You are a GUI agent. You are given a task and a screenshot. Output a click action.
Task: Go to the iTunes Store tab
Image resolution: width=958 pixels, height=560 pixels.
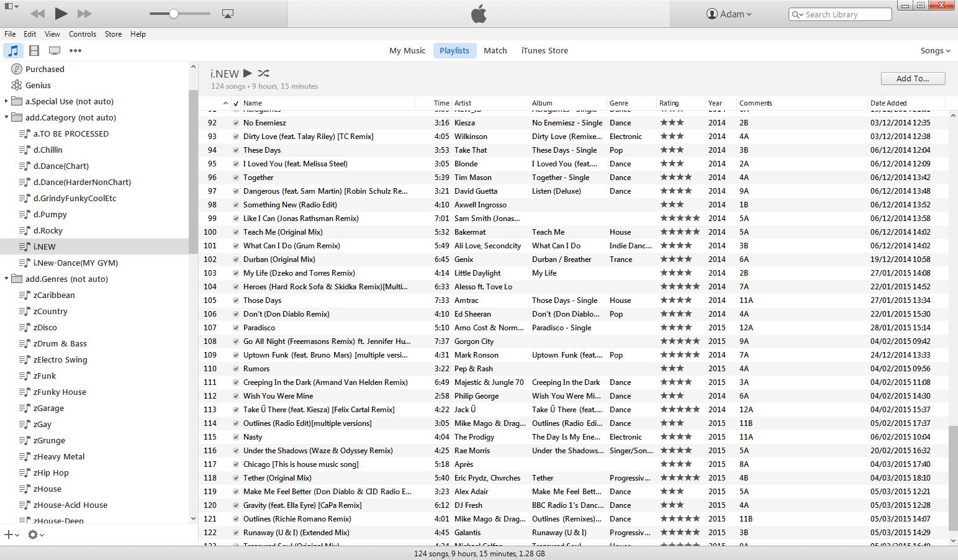(545, 50)
